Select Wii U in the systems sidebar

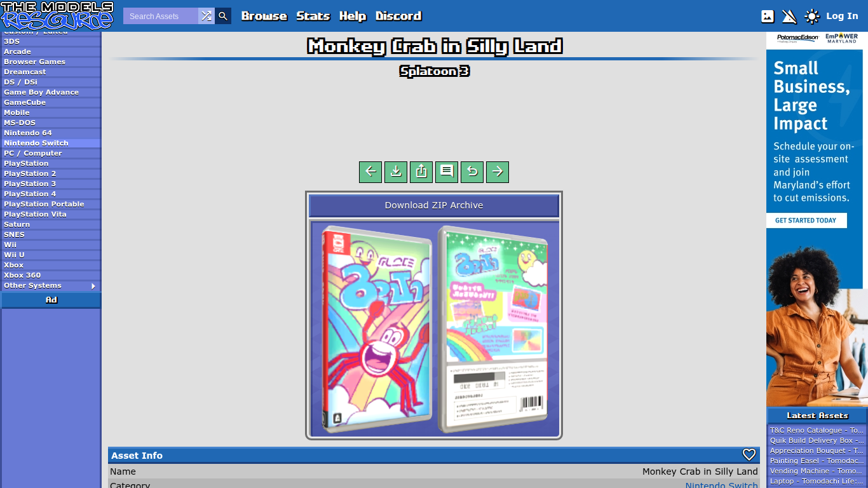click(51, 255)
